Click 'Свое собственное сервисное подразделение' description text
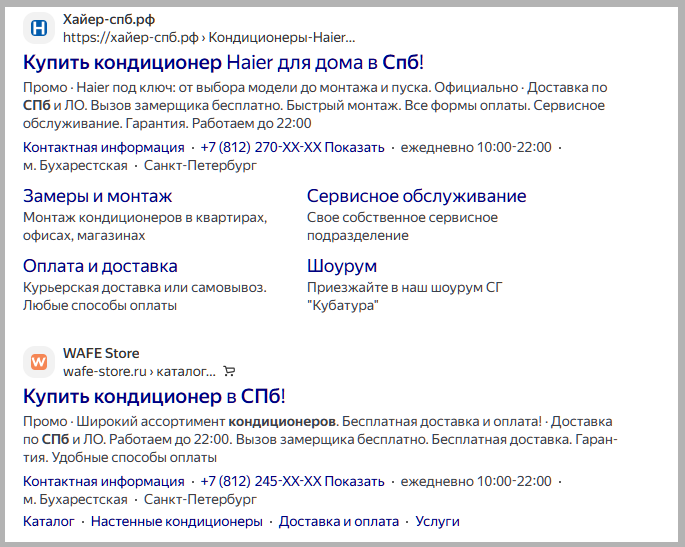Viewport: 685px width, 547px height. point(402,226)
